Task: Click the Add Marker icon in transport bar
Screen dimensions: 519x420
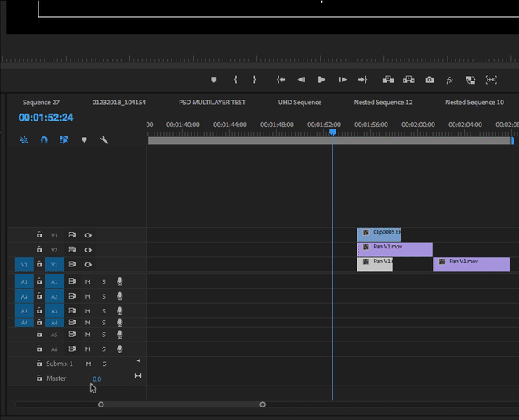Action: click(214, 80)
